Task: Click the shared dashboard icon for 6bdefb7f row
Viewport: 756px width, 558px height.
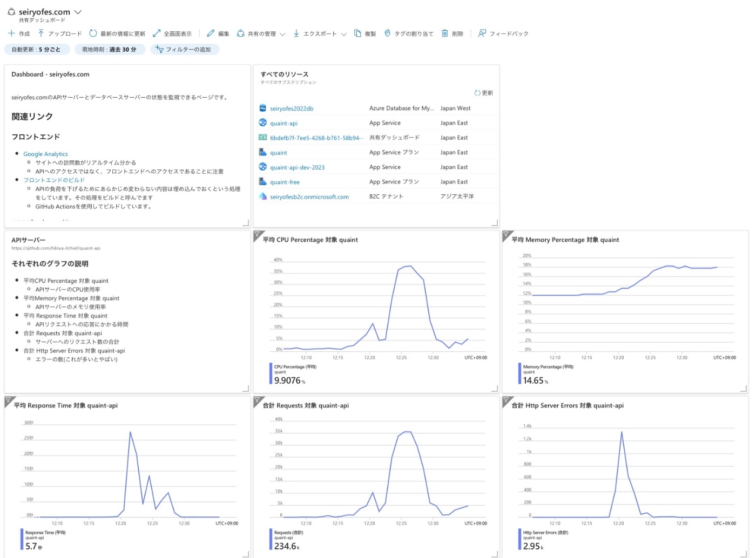Action: click(x=262, y=138)
